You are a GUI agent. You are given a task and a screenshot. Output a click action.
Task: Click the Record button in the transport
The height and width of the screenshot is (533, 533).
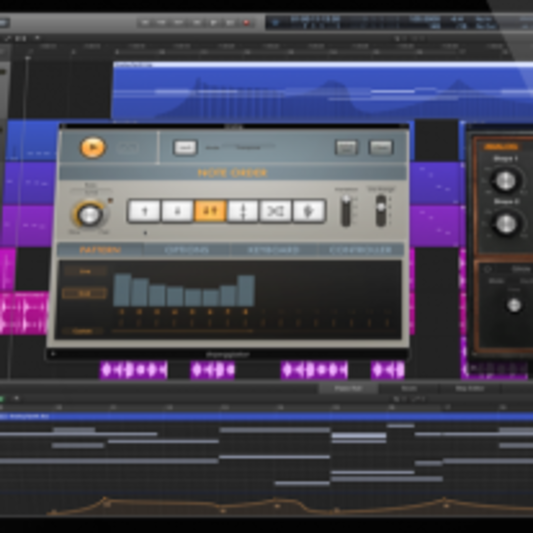pyautogui.click(x=246, y=23)
